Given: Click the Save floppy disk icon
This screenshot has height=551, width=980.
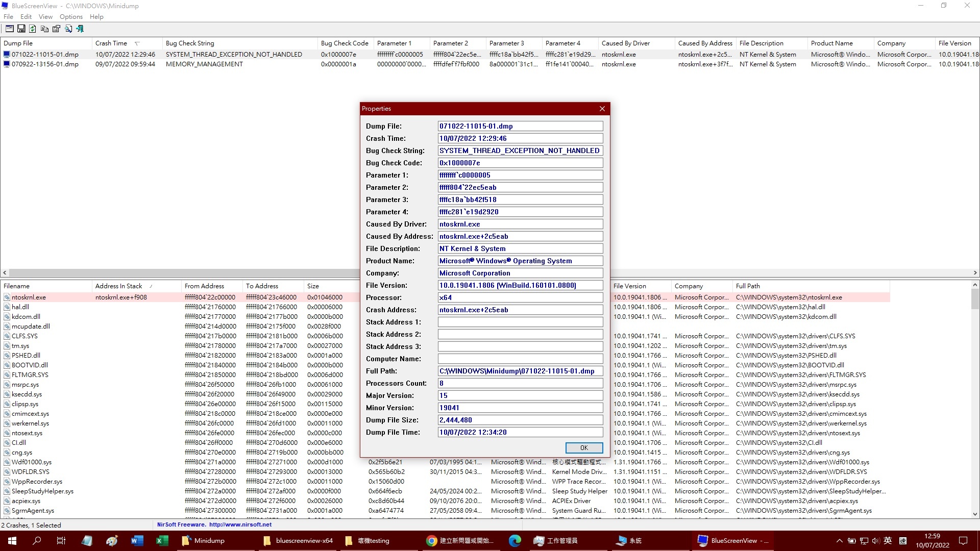Looking at the screenshot, I should [21, 29].
